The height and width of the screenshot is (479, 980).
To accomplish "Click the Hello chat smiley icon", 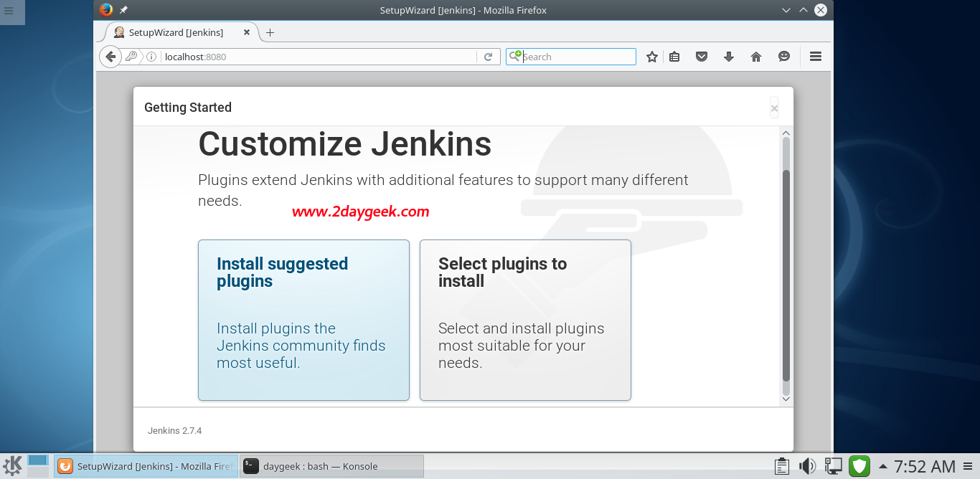I will point(784,57).
